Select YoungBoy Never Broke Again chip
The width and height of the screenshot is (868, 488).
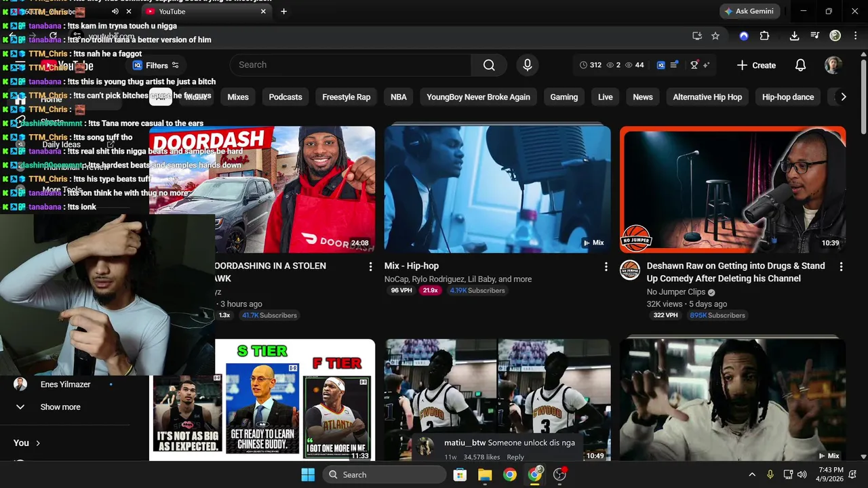click(478, 97)
